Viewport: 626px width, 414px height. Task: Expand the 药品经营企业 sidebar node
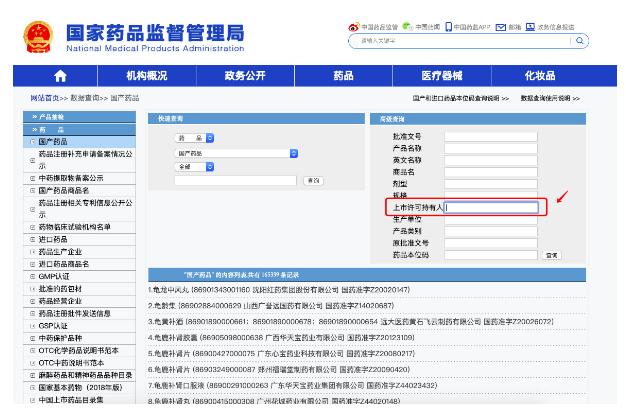(x=33, y=301)
